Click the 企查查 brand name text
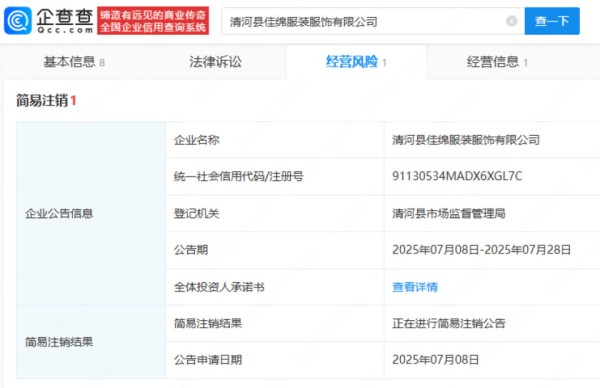Image resolution: width=600 pixels, height=388 pixels. click(x=65, y=17)
